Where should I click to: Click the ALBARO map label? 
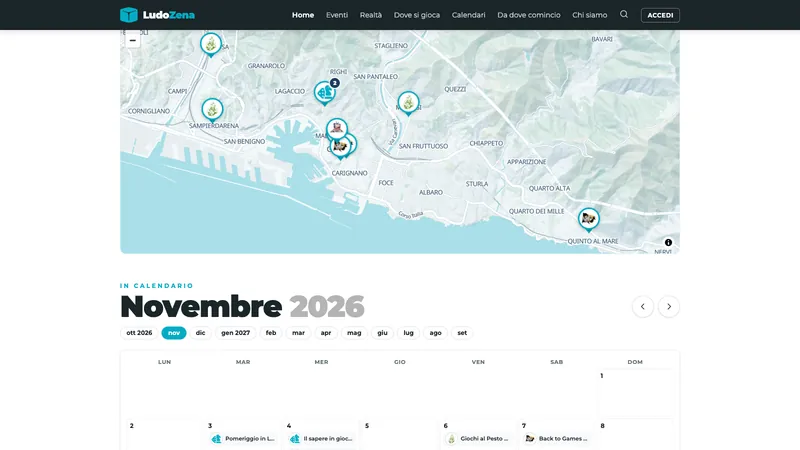[431, 192]
